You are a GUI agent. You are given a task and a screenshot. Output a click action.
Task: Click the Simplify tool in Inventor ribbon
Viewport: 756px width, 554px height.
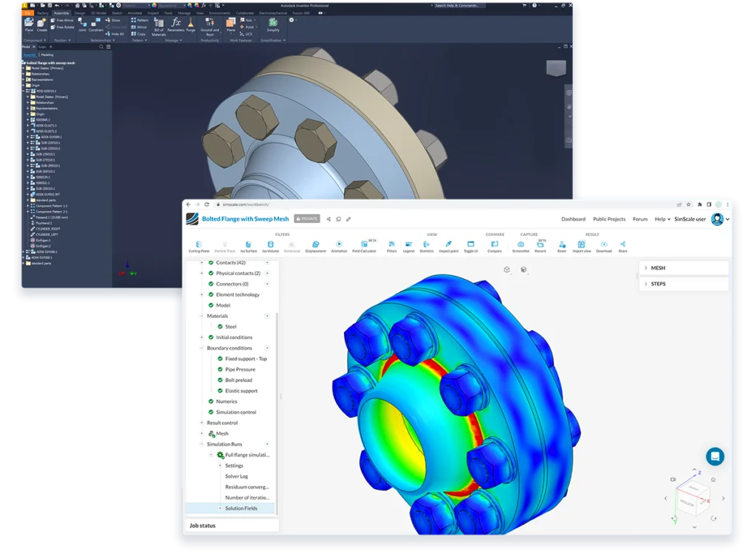point(273,26)
